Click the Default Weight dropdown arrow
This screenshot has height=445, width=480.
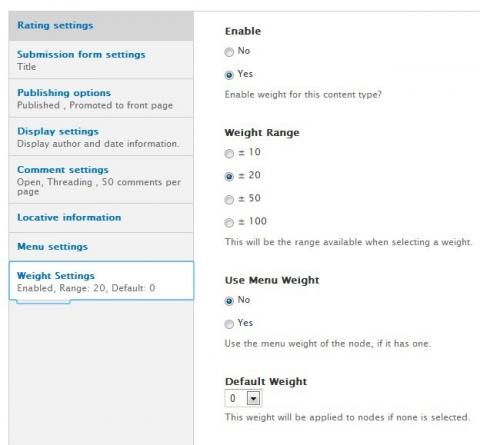pos(253,398)
